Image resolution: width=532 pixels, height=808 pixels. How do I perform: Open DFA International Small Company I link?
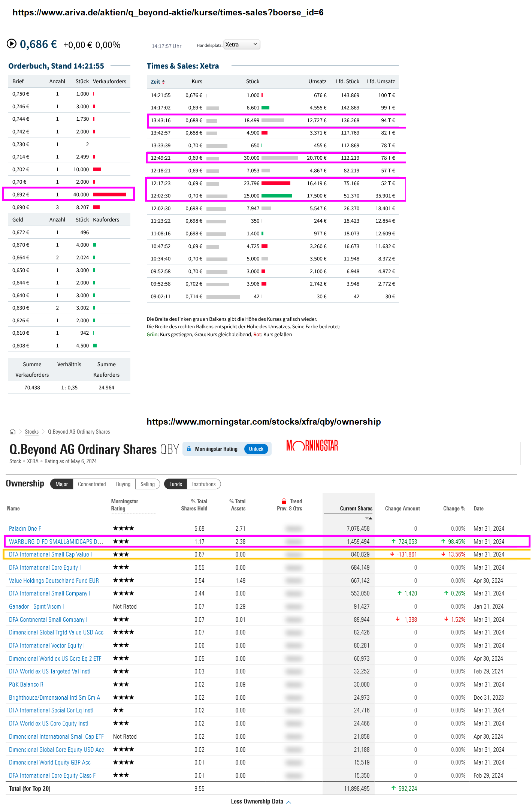click(50, 594)
